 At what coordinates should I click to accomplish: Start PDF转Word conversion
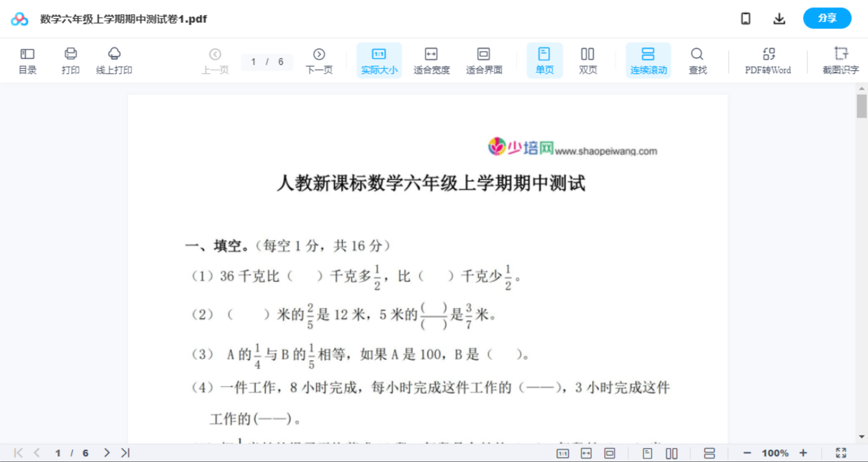768,60
